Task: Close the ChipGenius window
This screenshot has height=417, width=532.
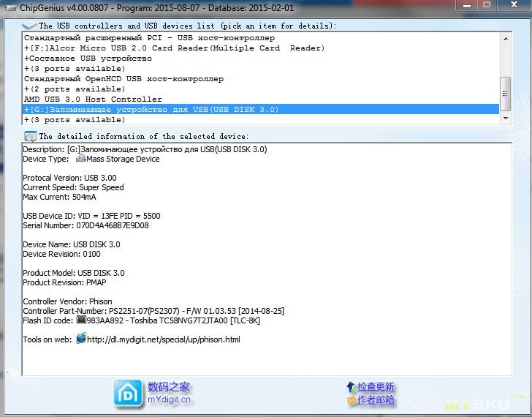Action: click(x=514, y=5)
